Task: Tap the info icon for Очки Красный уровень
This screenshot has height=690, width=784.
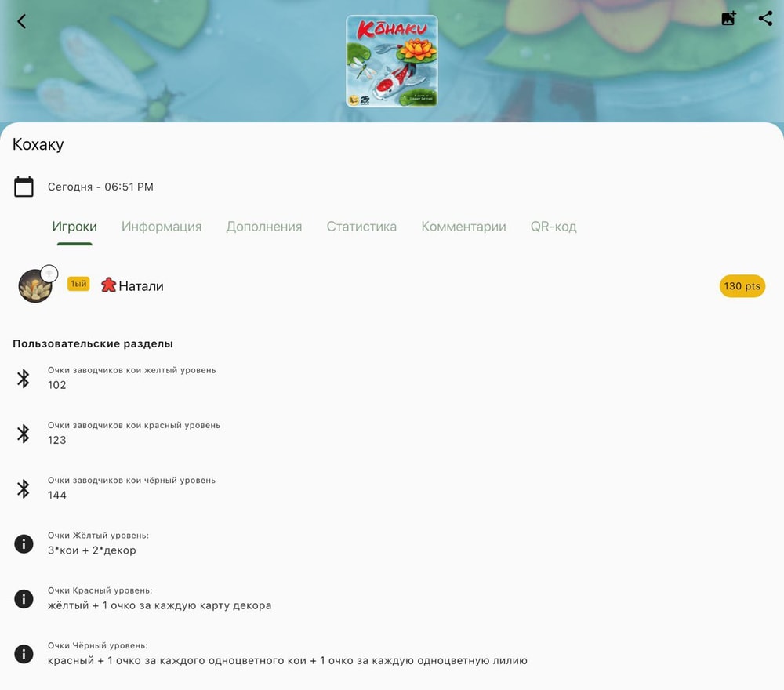Action: coord(24,598)
